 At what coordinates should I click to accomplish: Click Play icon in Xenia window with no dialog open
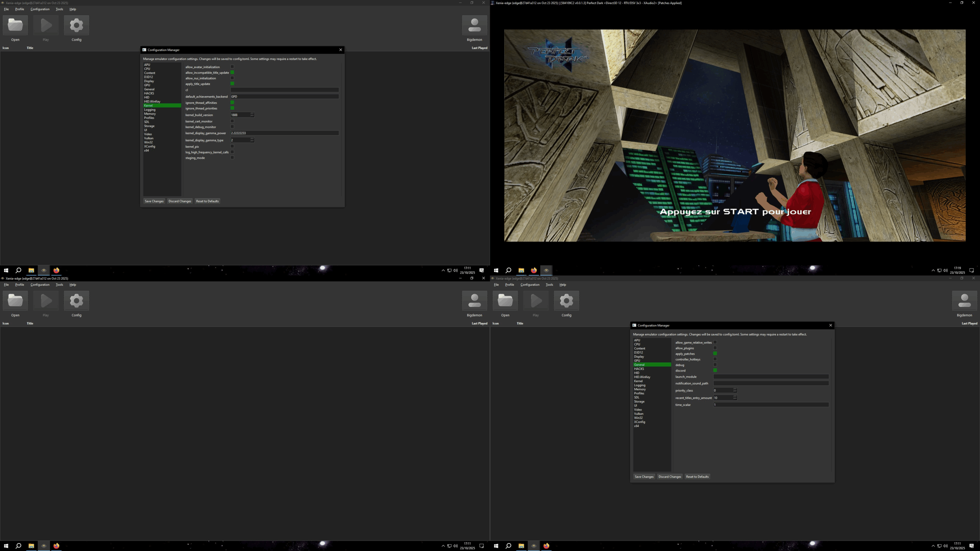(46, 301)
